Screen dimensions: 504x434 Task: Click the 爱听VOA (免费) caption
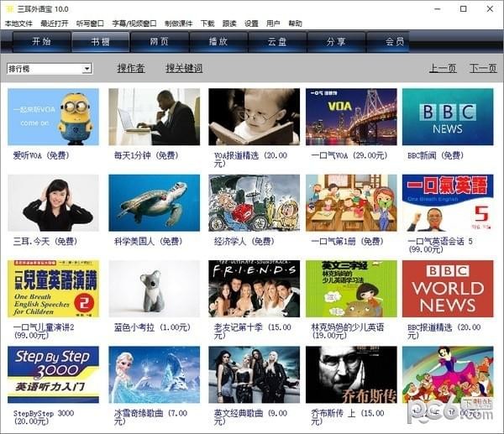click(41, 155)
